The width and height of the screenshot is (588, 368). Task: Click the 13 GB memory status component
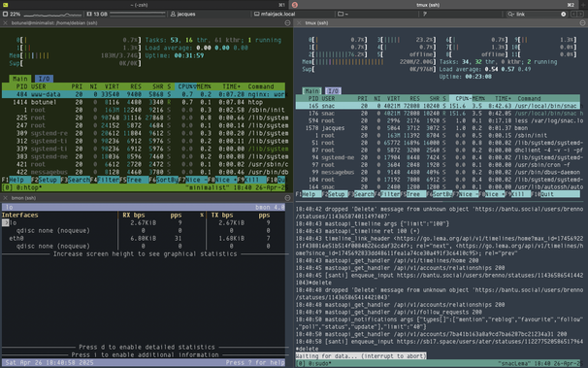(126, 14)
